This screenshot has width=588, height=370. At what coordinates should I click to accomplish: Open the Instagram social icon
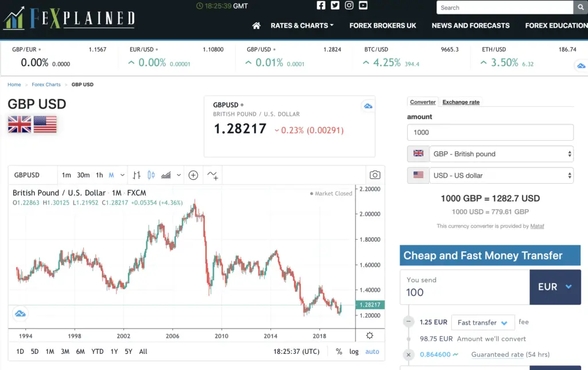[x=349, y=5]
